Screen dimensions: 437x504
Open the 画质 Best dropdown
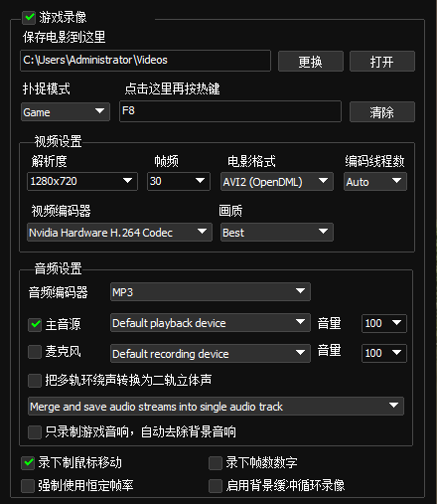click(277, 233)
